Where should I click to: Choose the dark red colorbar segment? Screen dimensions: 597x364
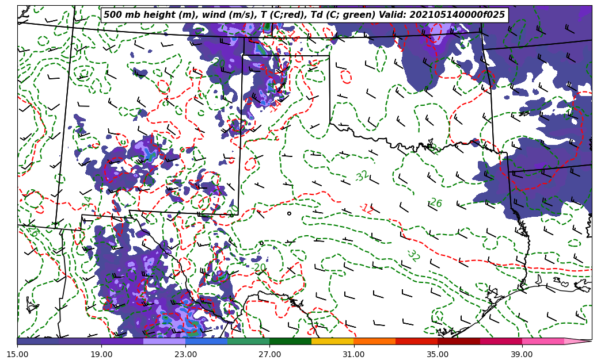coord(458,342)
